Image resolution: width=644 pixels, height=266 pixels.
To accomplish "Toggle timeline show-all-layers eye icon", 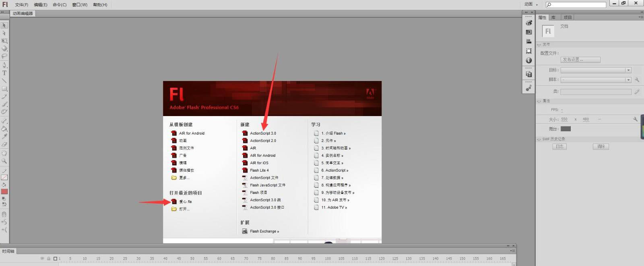I will pyautogui.click(x=42, y=258).
